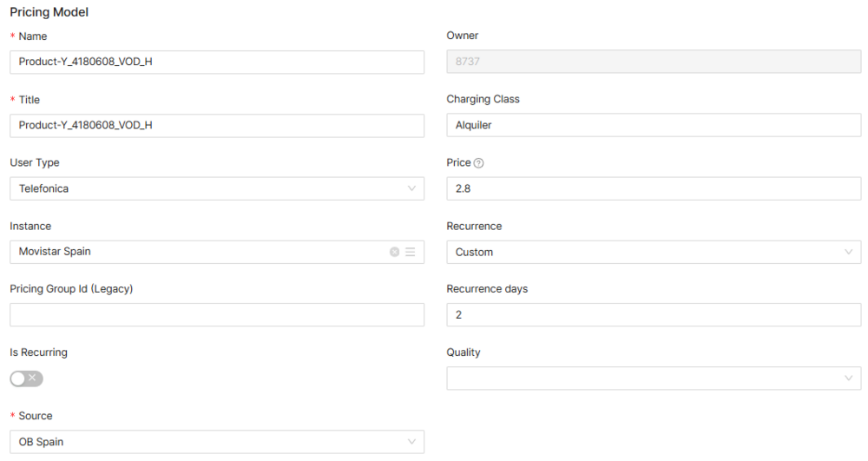The image size is (868, 461).
Task: Click the Price value field
Action: coord(653,188)
